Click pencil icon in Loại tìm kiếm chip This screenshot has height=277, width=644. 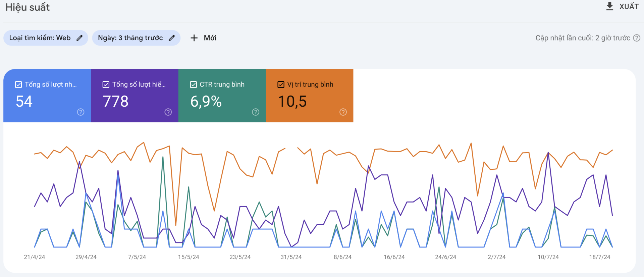[79, 38]
